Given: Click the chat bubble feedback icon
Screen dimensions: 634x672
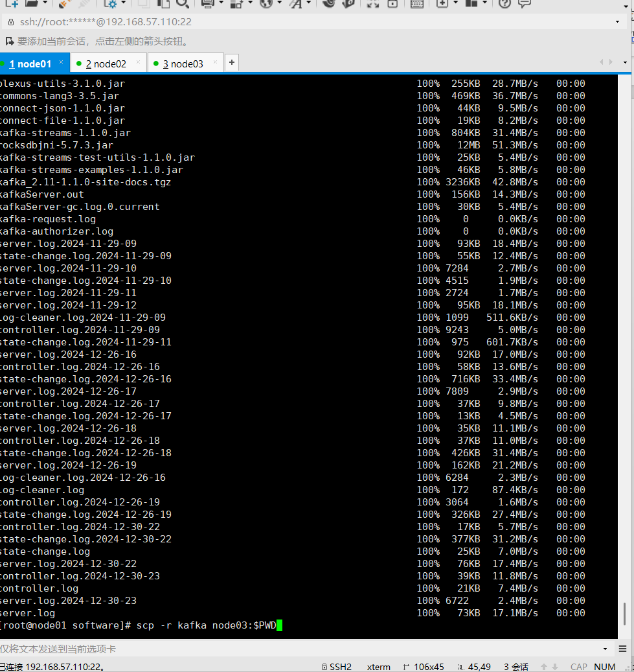Looking at the screenshot, I should [x=525, y=3].
